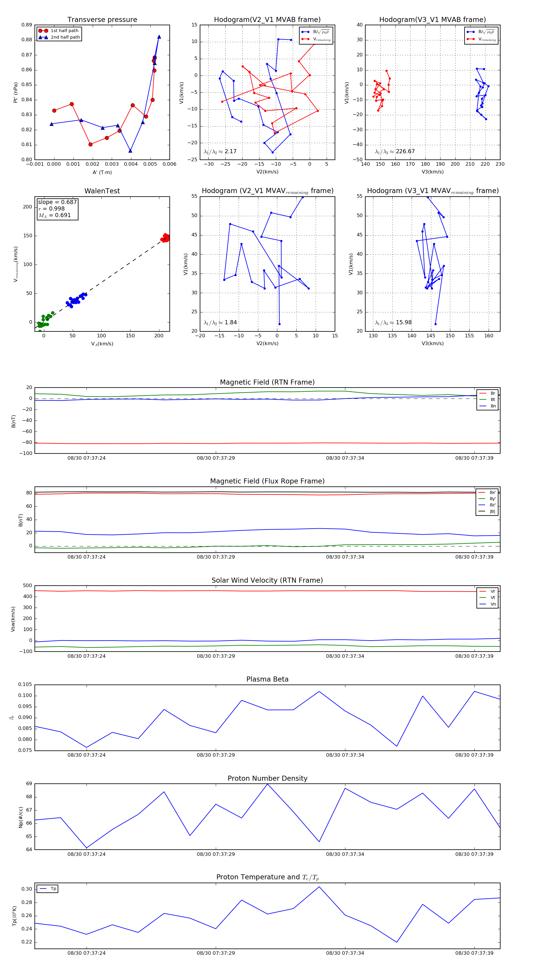The height and width of the screenshot is (980, 535).
Task: Click '08/30 07:37:29' tick under Plasma Beta plot
Action: click(216, 755)
